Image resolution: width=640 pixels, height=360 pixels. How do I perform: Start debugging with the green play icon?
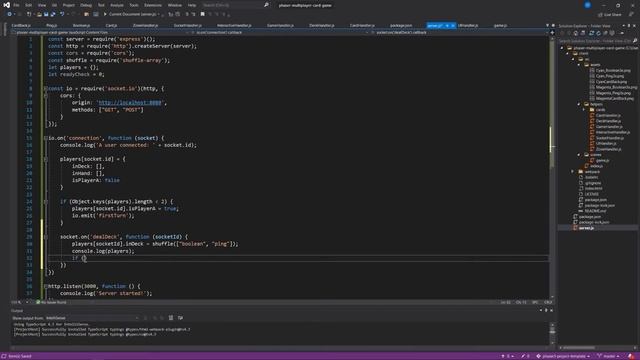click(105, 14)
